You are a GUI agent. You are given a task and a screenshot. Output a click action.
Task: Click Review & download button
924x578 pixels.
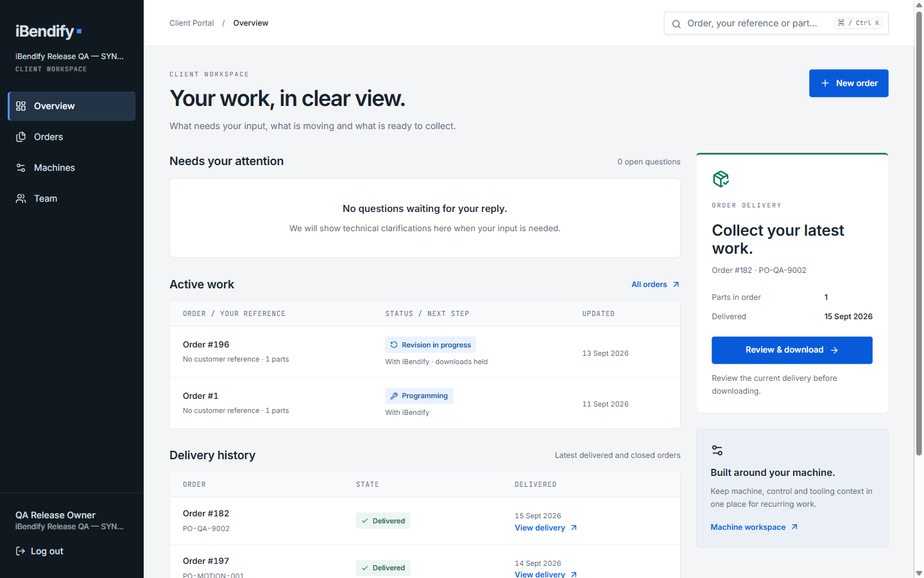pyautogui.click(x=792, y=350)
